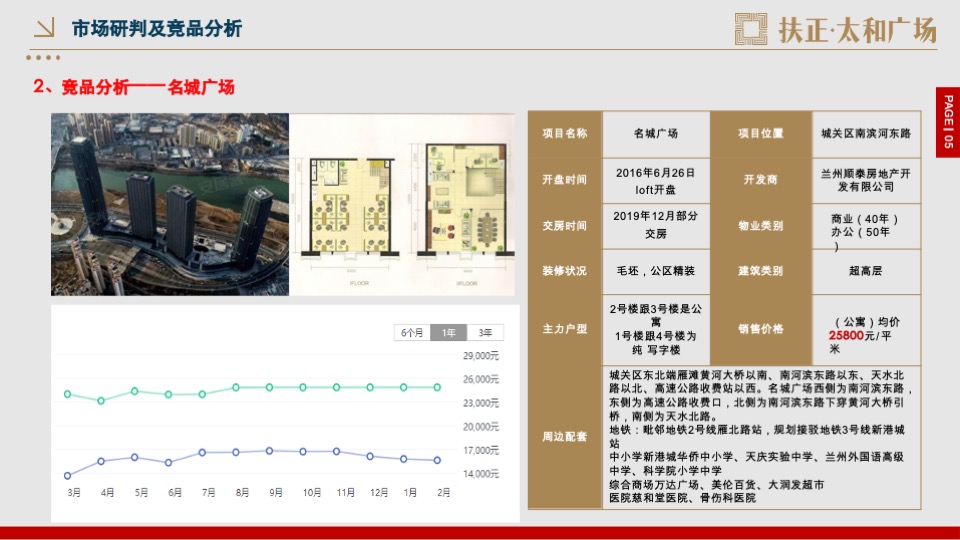
Task: Click the 2月 month label on chart
Action: click(x=444, y=492)
